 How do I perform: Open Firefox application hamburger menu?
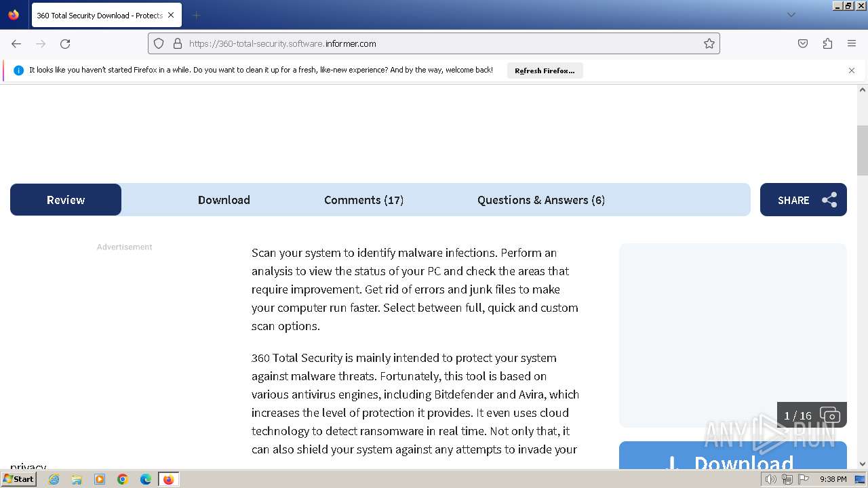tap(852, 43)
